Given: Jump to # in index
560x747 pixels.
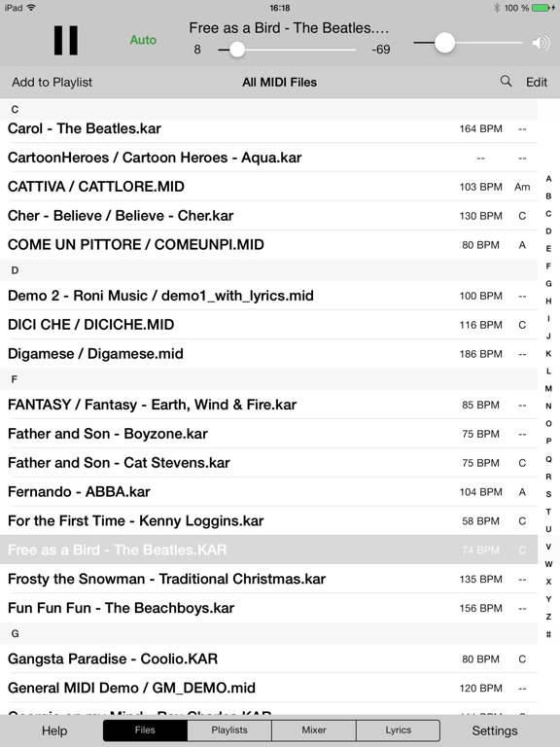Looking at the screenshot, I should (x=548, y=634).
